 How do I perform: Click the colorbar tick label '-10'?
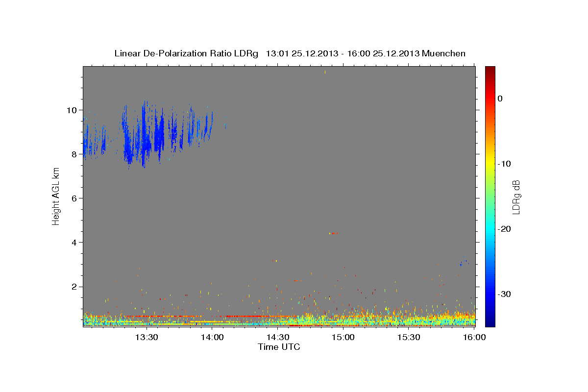tap(505, 164)
